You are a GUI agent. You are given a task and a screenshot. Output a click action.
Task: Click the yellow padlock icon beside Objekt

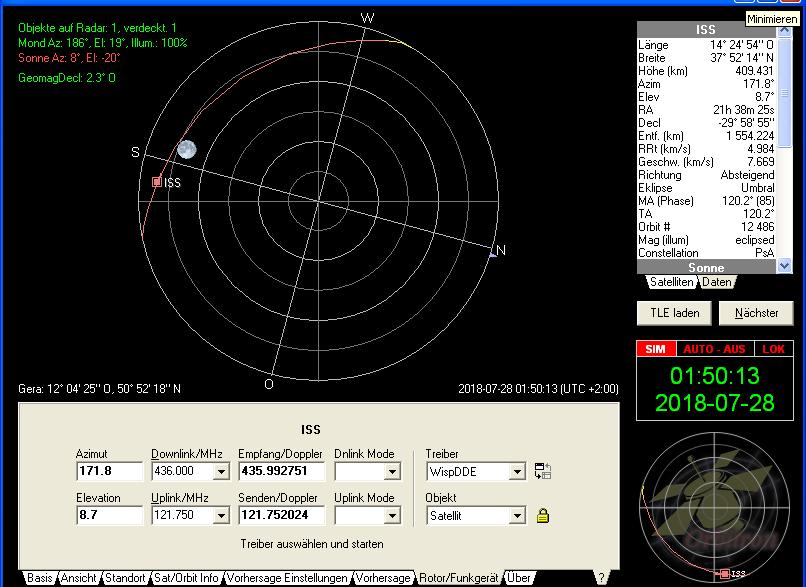543,516
